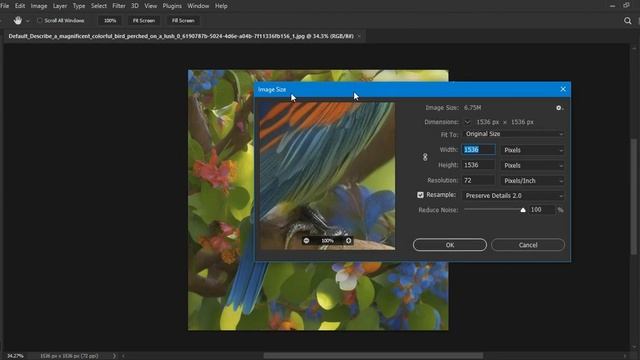
Task: Click the Height input field
Action: point(478,165)
